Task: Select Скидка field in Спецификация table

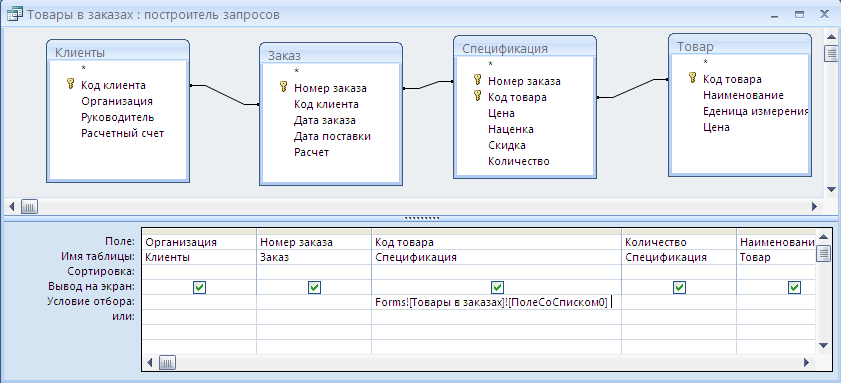Action: pyautogui.click(x=507, y=145)
